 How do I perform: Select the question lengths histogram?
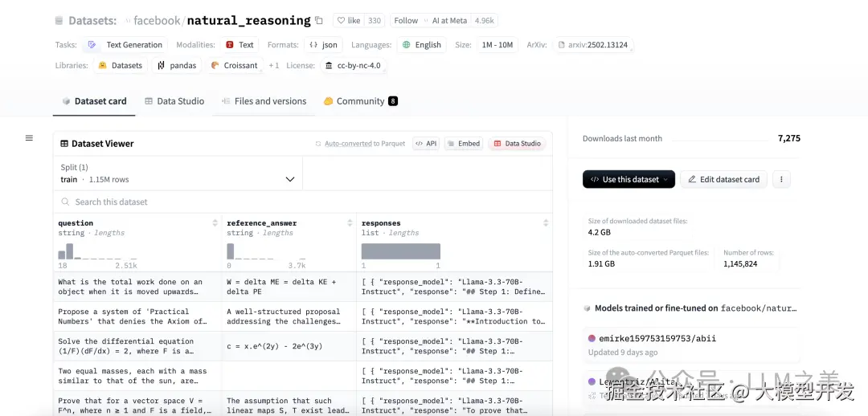(x=97, y=251)
